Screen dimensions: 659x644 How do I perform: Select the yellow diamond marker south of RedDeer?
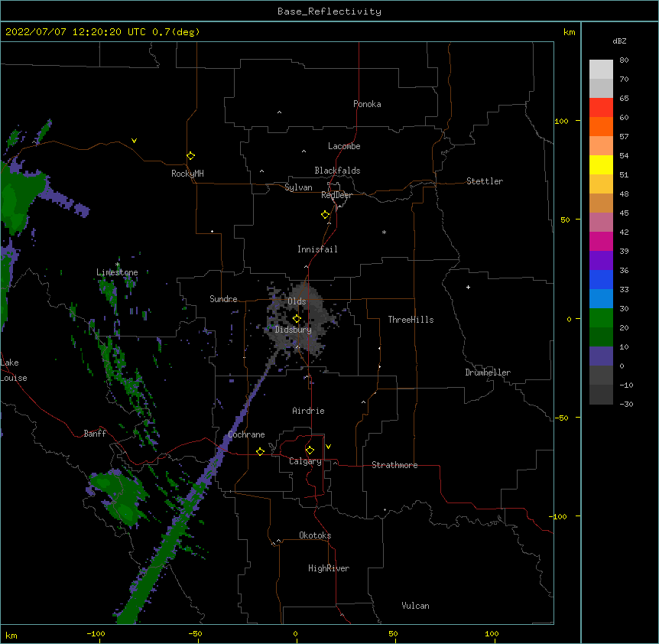[326, 215]
